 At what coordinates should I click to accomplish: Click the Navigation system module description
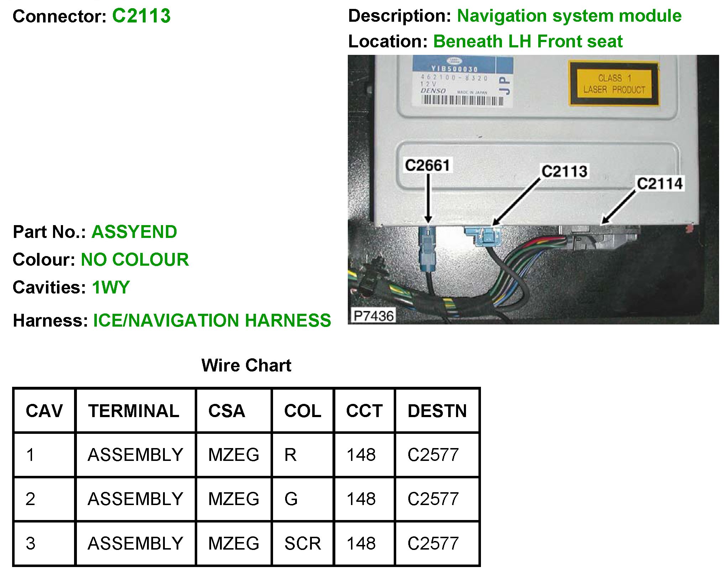(x=569, y=16)
